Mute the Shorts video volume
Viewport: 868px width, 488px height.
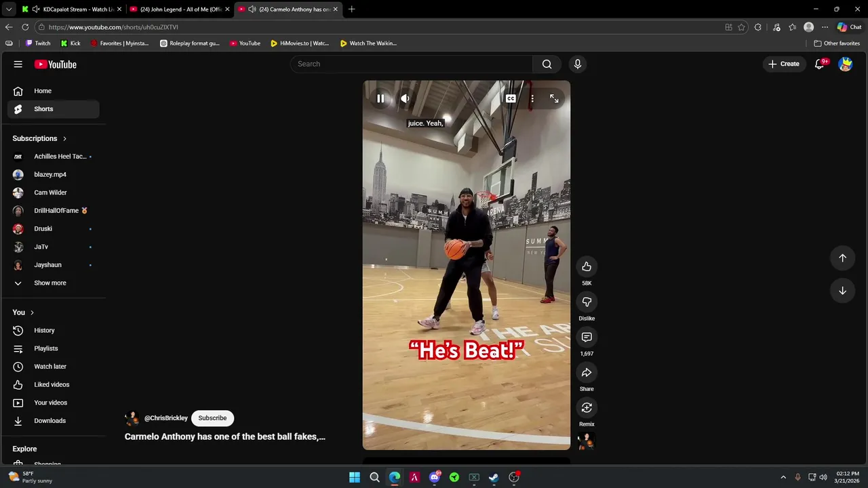[x=405, y=98]
